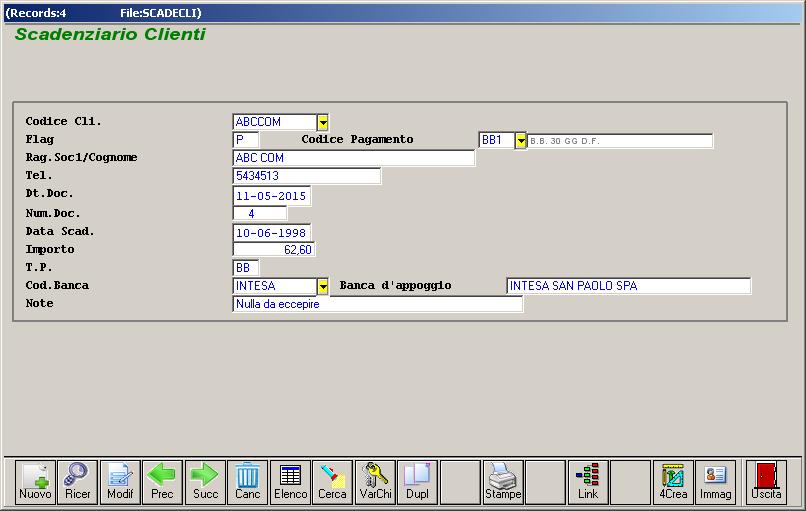
Task: Open the Immag image tool
Action: (x=716, y=482)
